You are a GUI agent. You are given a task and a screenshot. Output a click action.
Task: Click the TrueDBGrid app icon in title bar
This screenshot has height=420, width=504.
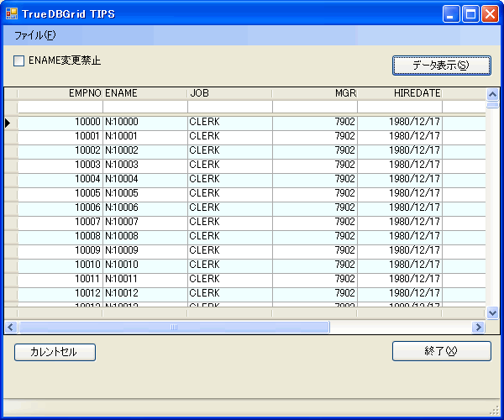click(x=12, y=14)
